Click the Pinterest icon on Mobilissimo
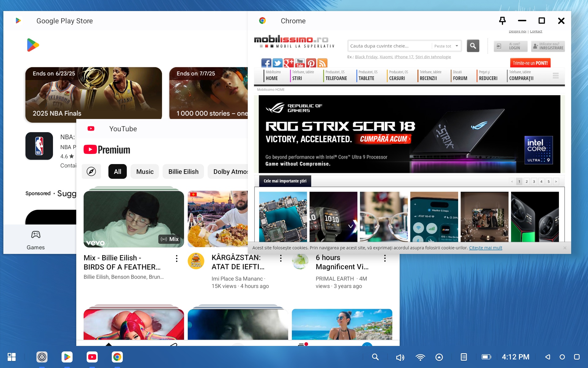The height and width of the screenshot is (368, 588). pos(311,63)
